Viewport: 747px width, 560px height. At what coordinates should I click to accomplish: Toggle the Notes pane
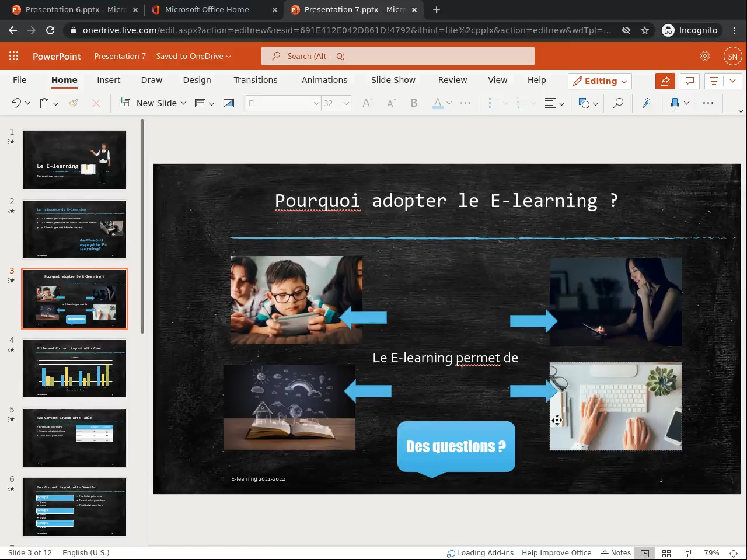point(616,553)
